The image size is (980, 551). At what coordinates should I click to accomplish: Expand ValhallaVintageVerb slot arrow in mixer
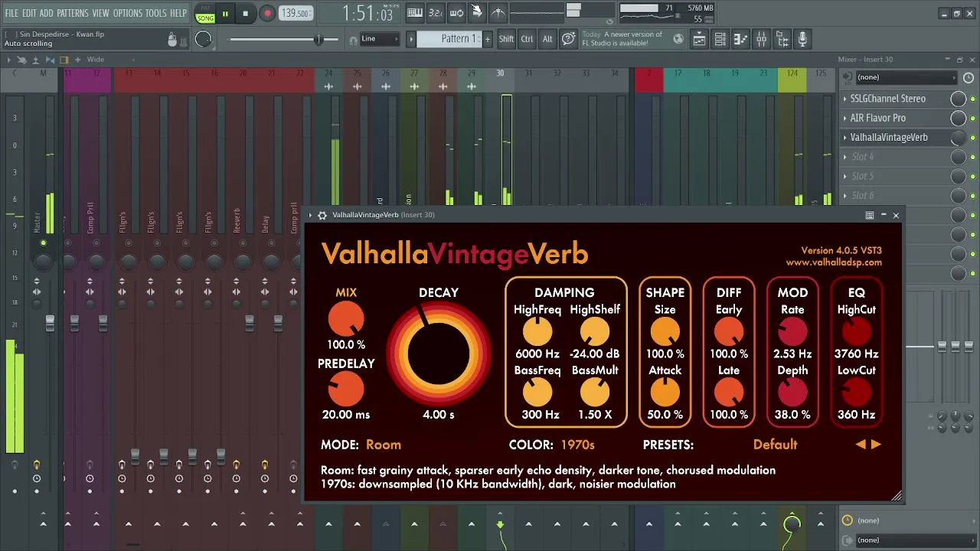click(x=845, y=138)
